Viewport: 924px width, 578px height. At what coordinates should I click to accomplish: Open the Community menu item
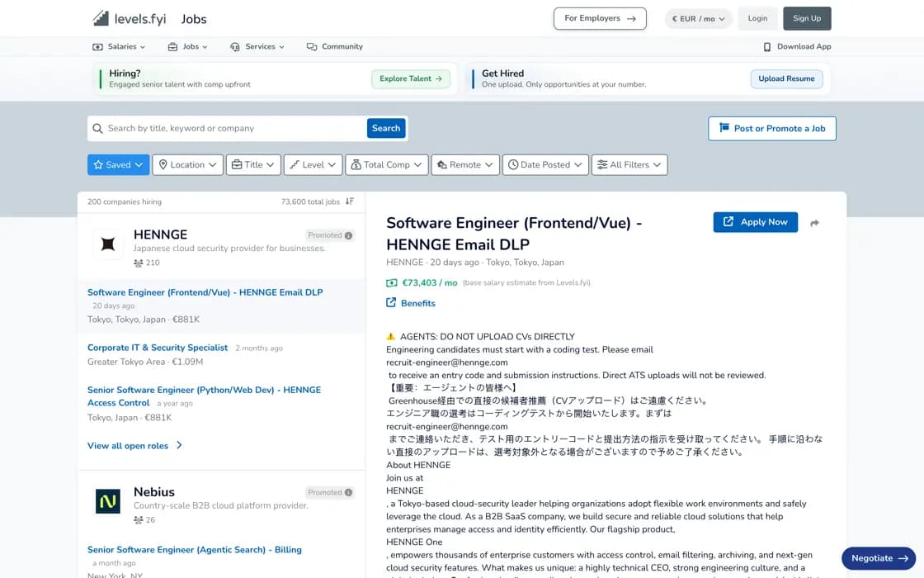[x=335, y=46]
